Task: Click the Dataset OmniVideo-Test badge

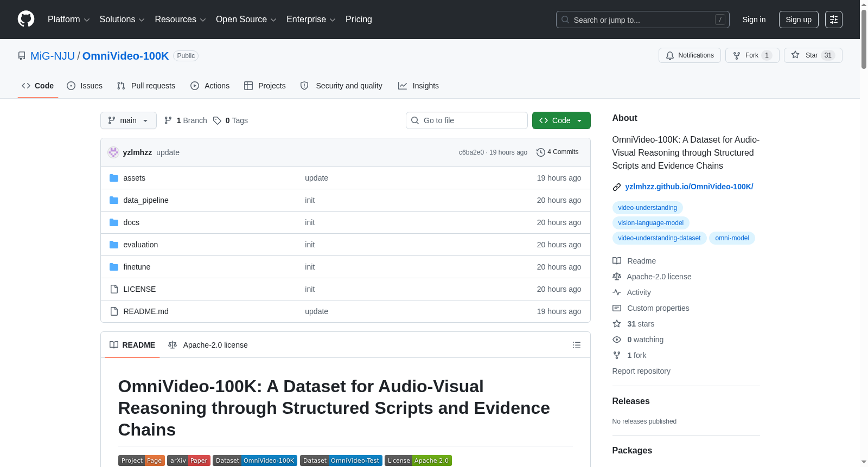Action: [x=341, y=460]
